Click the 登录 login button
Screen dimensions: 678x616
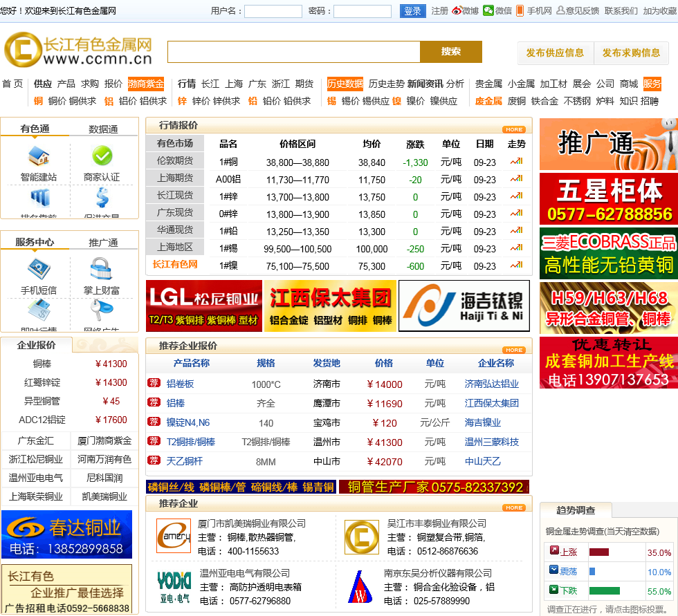point(412,11)
